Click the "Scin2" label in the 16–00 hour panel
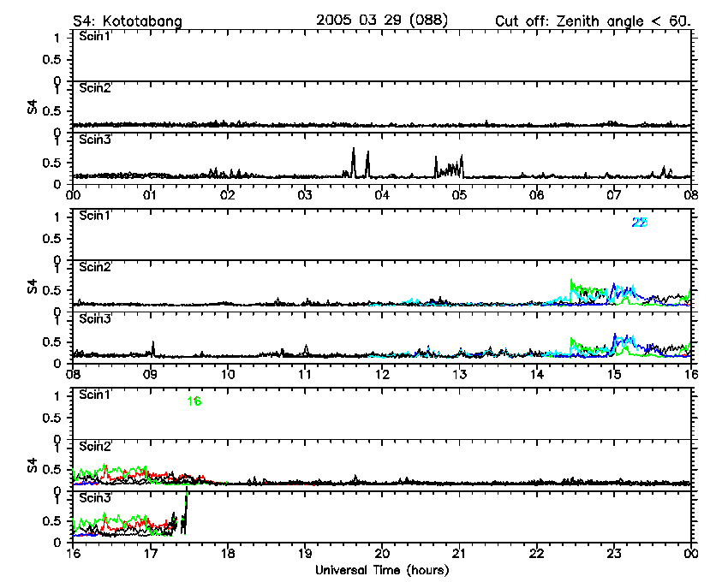The height and width of the screenshot is (582, 728). point(95,447)
